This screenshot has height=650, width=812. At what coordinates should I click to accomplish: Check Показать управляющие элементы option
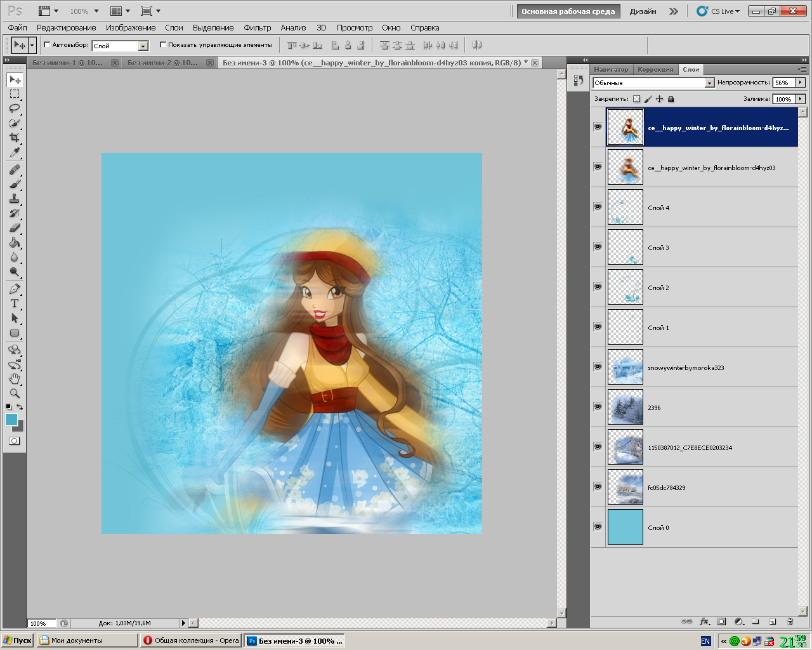[163, 45]
